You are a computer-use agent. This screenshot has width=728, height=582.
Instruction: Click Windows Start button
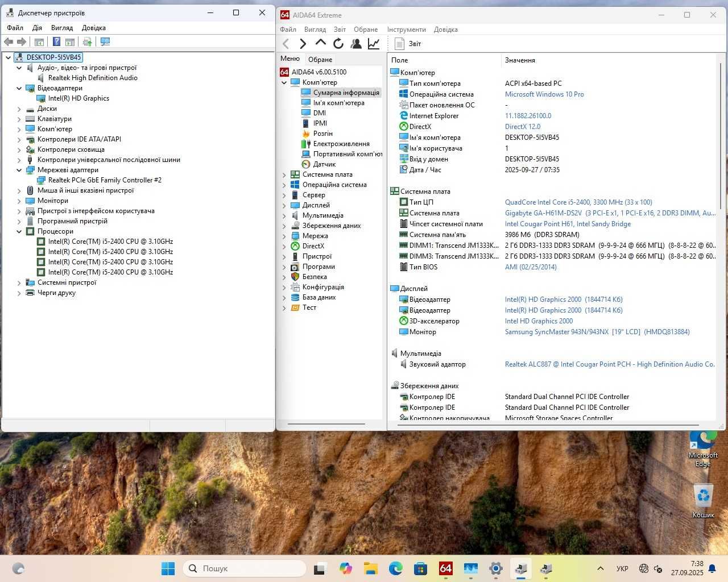(x=168, y=568)
